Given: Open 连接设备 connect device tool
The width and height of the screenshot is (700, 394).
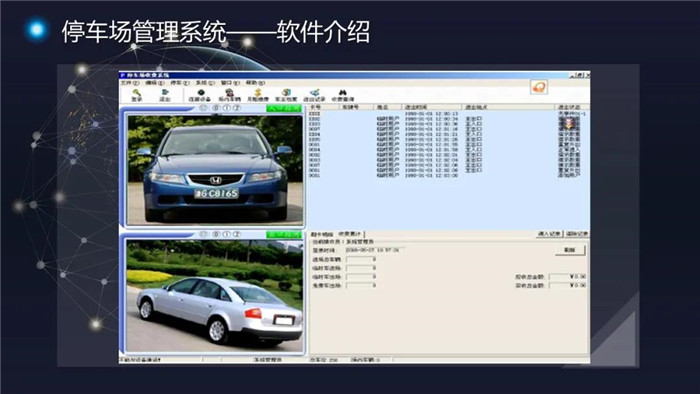Looking at the screenshot, I should 199,95.
